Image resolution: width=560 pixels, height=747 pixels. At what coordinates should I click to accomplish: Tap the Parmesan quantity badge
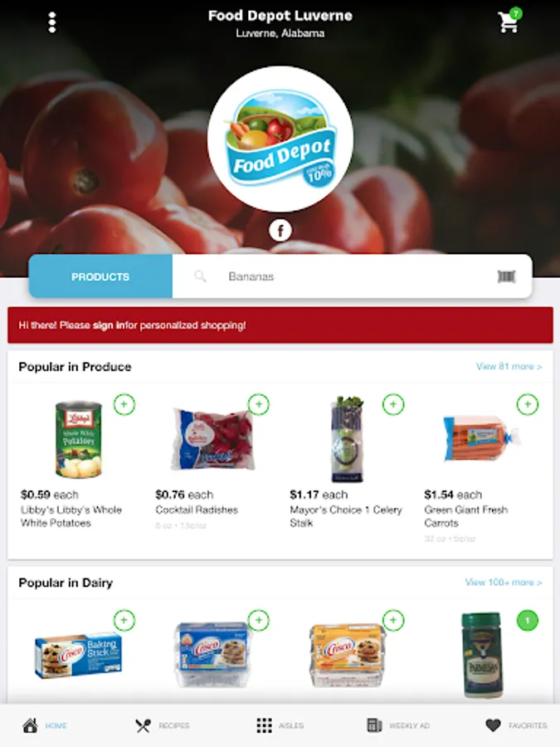tap(527, 620)
